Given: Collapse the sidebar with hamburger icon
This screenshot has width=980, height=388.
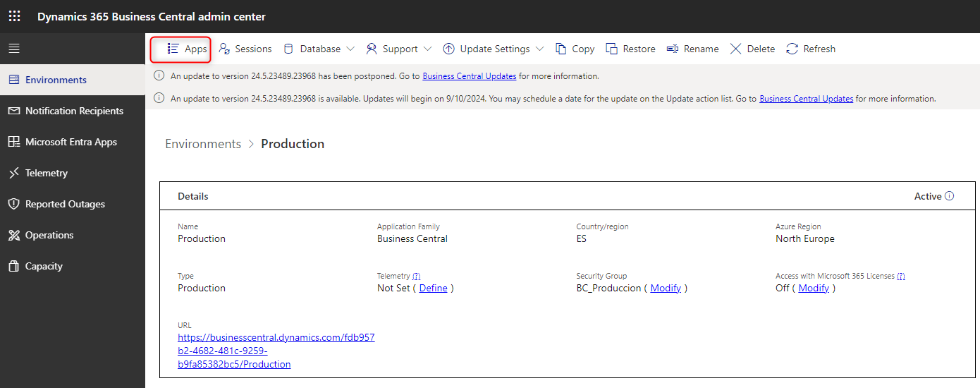Looking at the screenshot, I should [14, 49].
